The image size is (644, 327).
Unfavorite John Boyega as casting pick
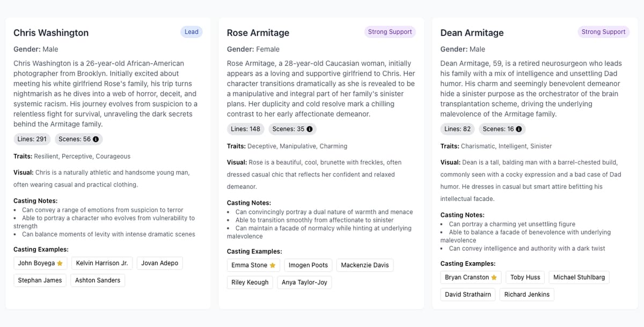[x=60, y=263]
